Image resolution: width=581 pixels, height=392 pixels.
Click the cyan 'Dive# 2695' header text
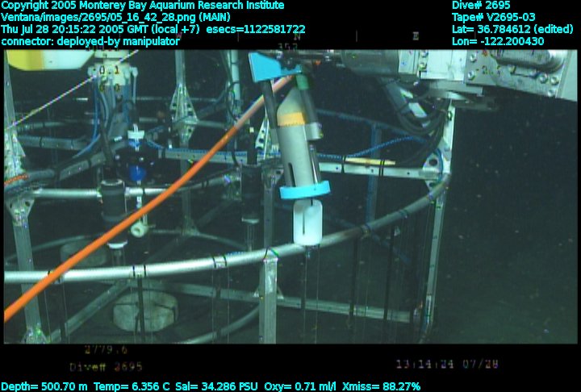(x=481, y=5)
